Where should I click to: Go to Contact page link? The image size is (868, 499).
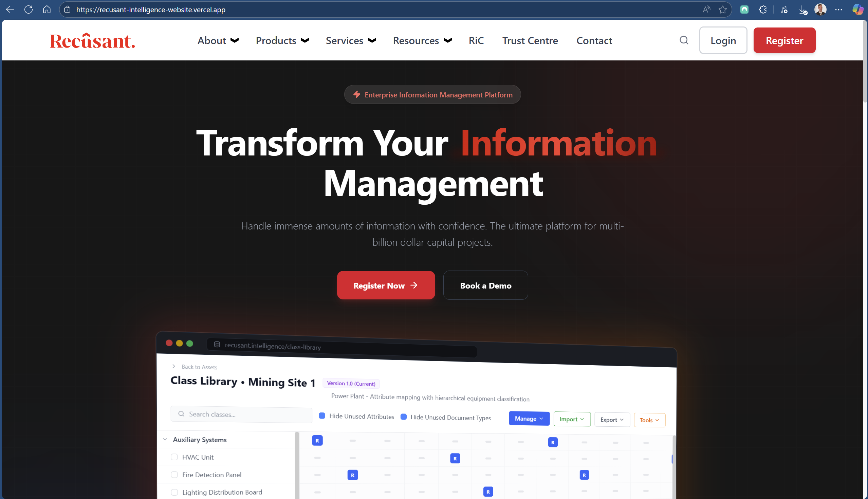point(594,40)
